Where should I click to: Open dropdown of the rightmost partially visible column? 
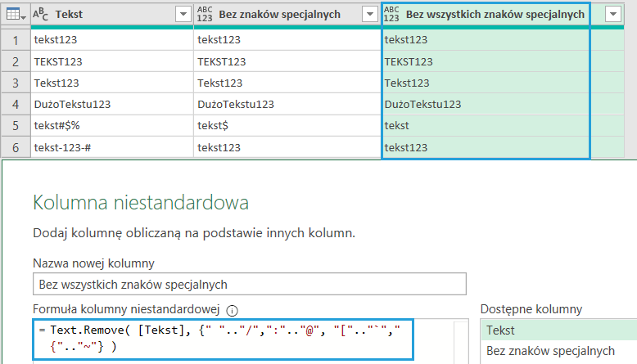click(x=611, y=14)
